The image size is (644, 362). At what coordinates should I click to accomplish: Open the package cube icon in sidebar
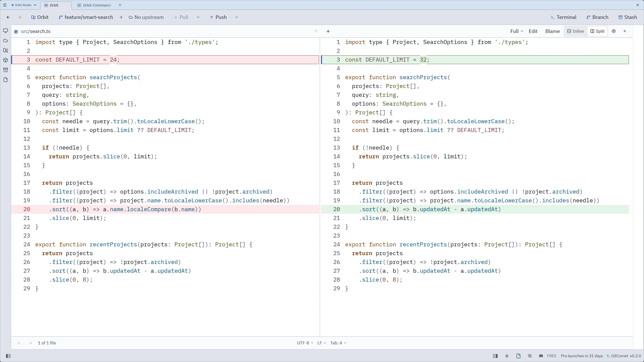coord(6,60)
